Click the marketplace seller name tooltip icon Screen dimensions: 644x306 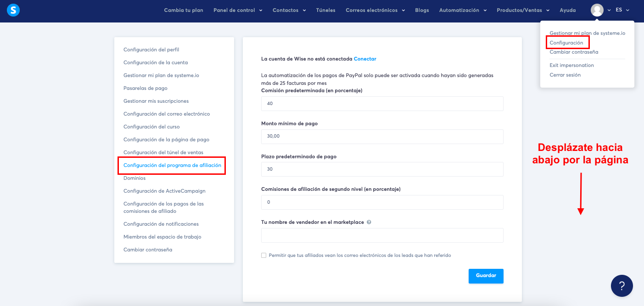click(370, 222)
